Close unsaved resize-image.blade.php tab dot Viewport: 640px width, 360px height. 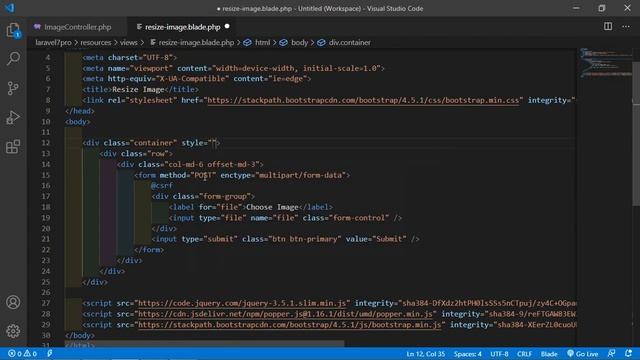click(x=227, y=27)
